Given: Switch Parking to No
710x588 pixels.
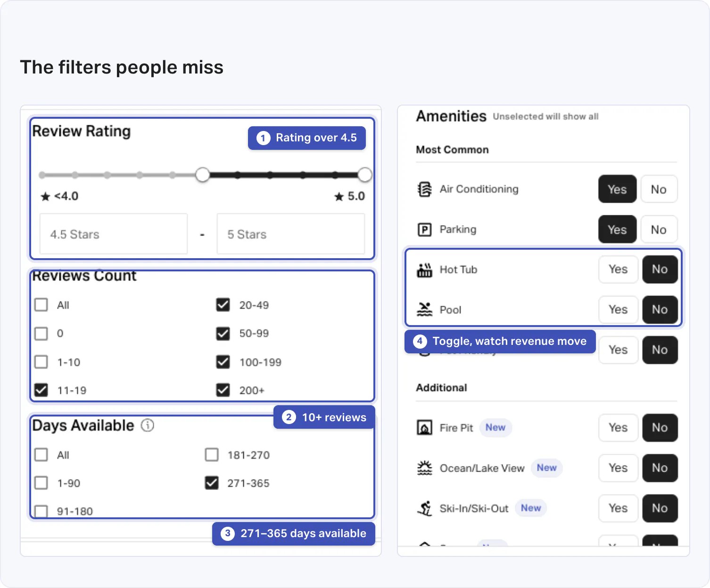Looking at the screenshot, I should (x=659, y=229).
